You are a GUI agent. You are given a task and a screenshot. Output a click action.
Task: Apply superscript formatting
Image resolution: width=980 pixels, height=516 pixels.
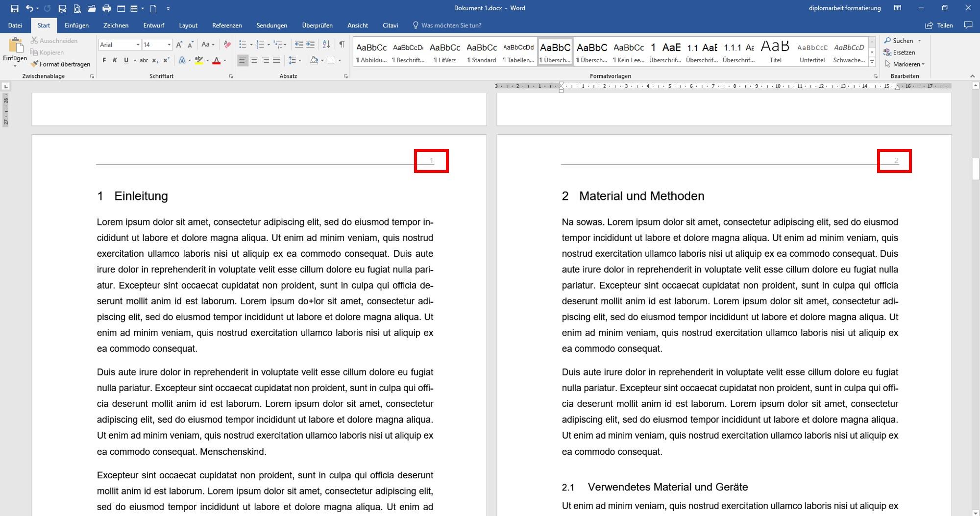click(x=166, y=60)
